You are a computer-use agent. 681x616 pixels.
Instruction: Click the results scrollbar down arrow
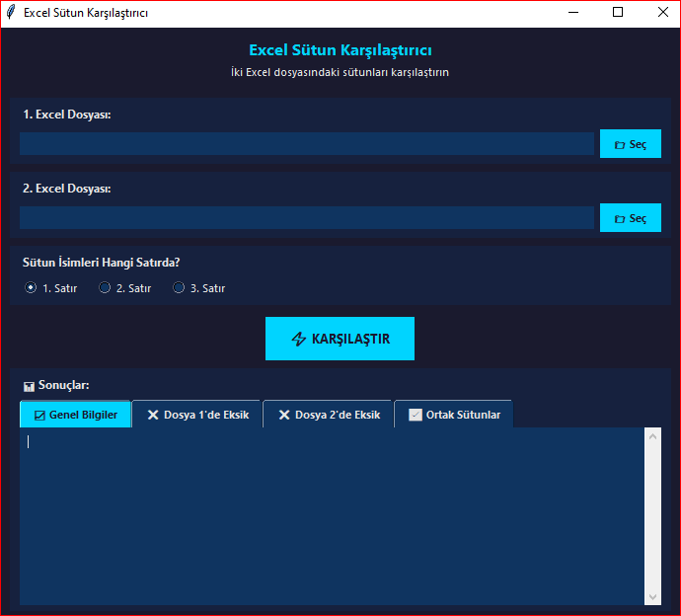point(652,597)
